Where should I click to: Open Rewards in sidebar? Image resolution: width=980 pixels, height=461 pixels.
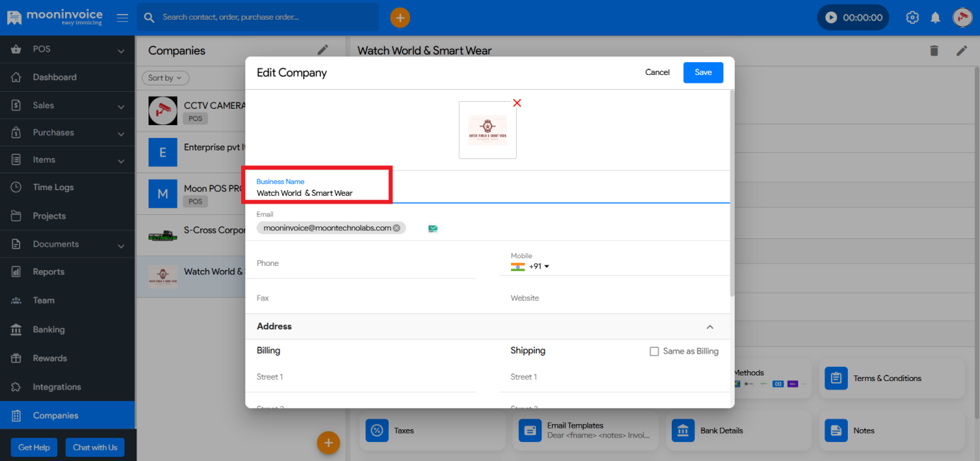[x=67, y=358]
